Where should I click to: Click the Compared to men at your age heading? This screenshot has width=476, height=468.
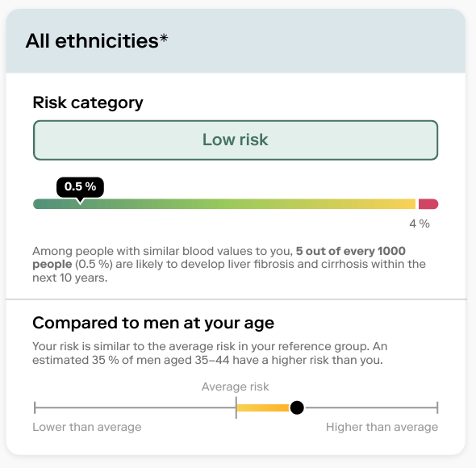pos(153,323)
